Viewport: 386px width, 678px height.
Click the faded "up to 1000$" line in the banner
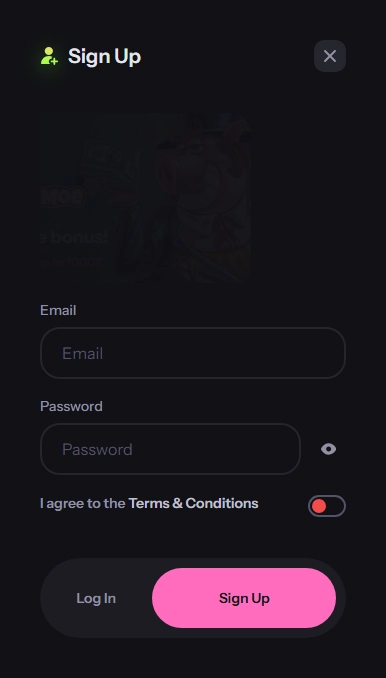72,262
